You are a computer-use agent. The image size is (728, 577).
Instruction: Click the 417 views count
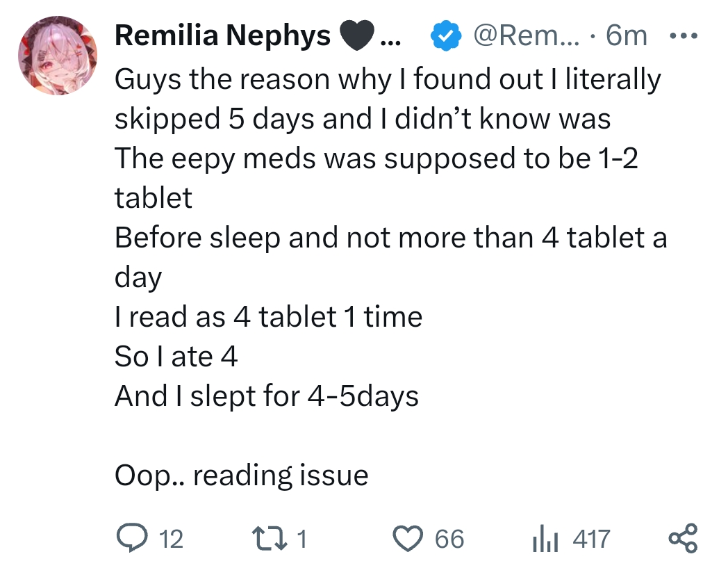(x=591, y=539)
